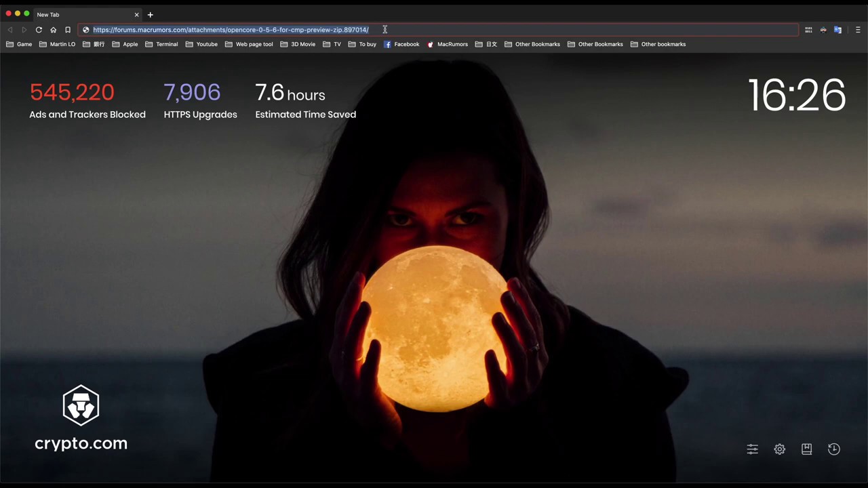Go forward with the forward arrow

tap(24, 30)
